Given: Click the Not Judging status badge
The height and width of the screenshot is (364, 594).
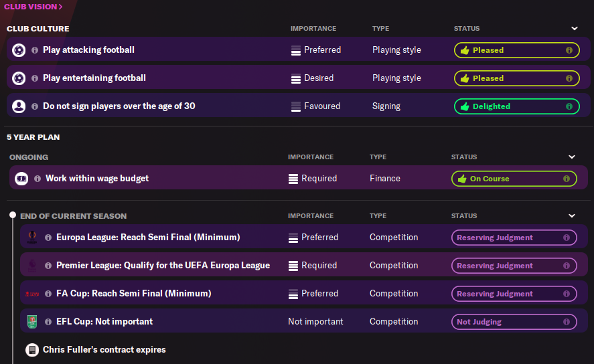Looking at the screenshot, I should pyautogui.click(x=513, y=322).
